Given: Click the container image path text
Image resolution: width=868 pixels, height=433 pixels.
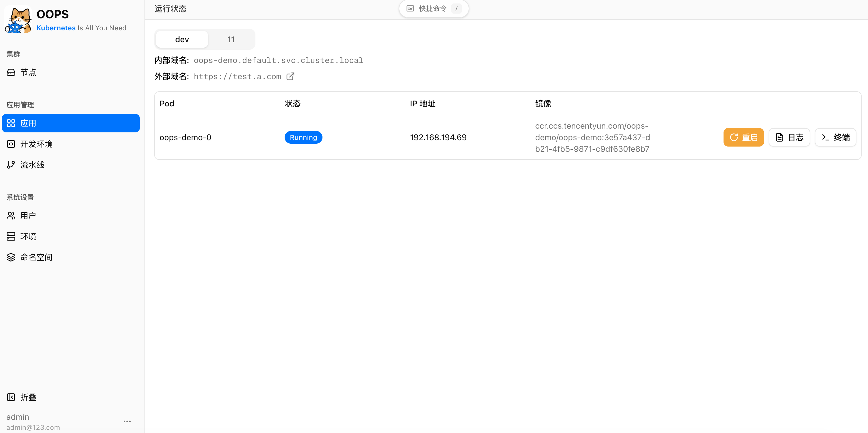Looking at the screenshot, I should point(592,138).
